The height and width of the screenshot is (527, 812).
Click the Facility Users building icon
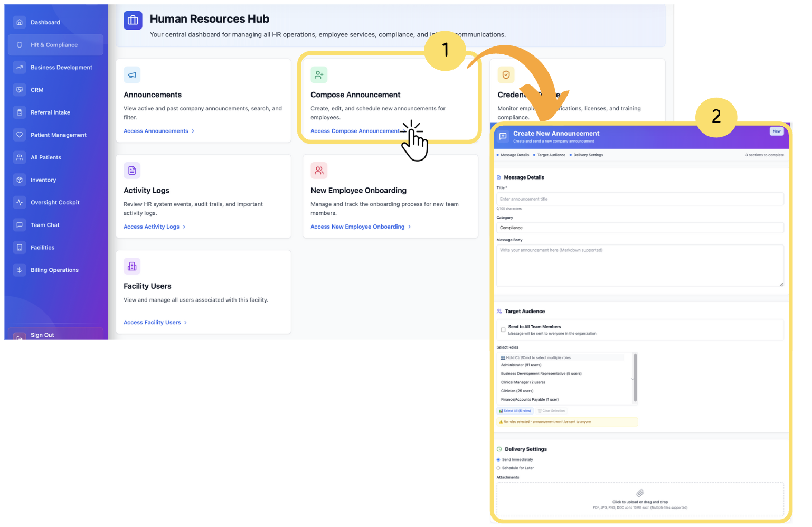coord(132,266)
